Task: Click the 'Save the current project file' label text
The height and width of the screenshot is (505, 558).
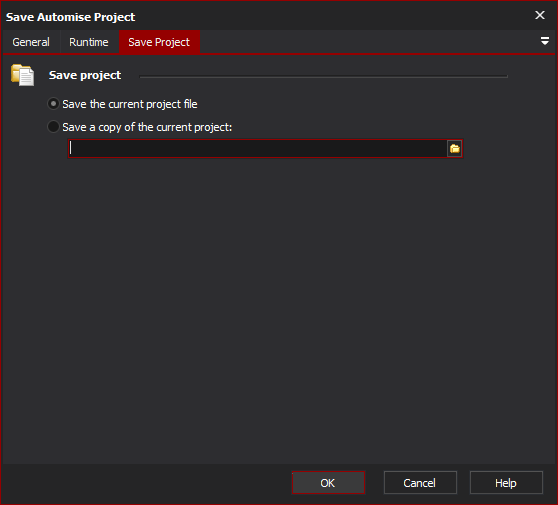Action: (130, 104)
